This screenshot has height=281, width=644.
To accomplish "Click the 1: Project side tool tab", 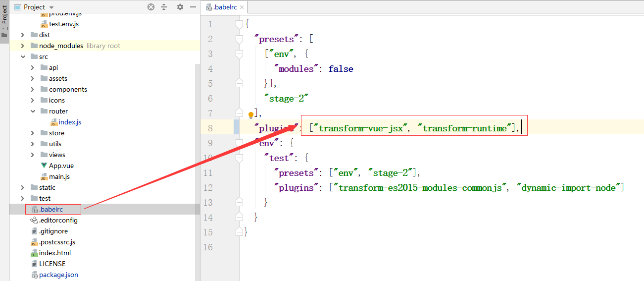I will pyautogui.click(x=4, y=22).
